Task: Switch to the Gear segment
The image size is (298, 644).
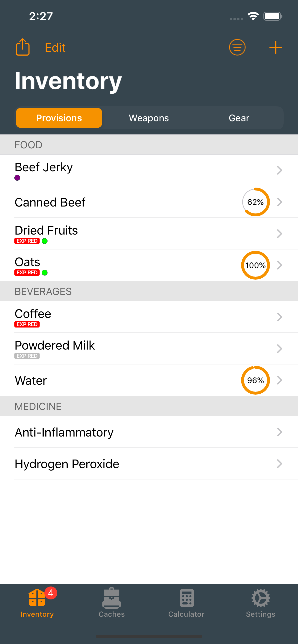Action: point(239,118)
